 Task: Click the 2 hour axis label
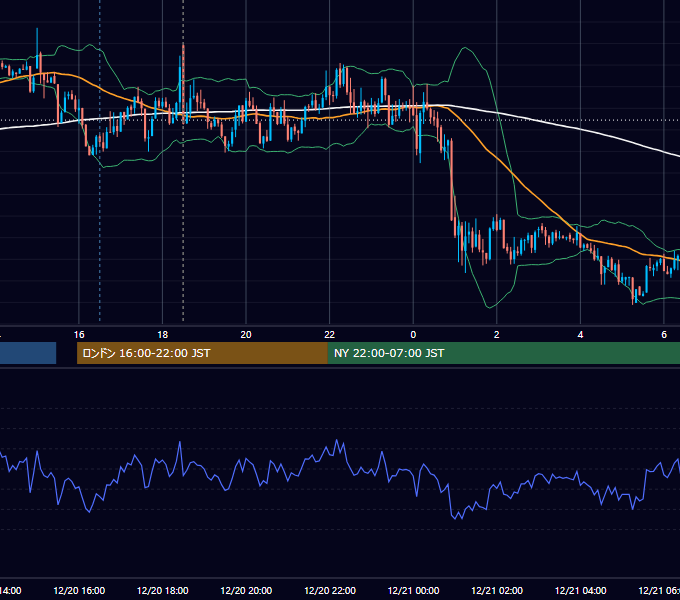click(497, 334)
